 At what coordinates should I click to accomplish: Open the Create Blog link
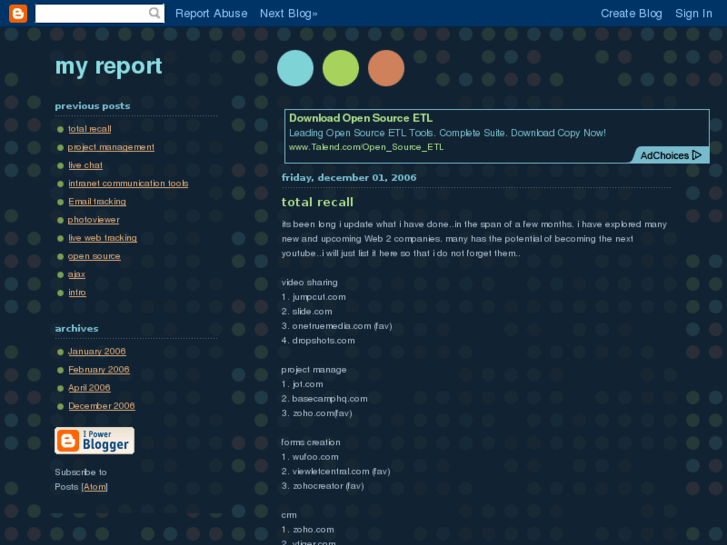tap(631, 13)
